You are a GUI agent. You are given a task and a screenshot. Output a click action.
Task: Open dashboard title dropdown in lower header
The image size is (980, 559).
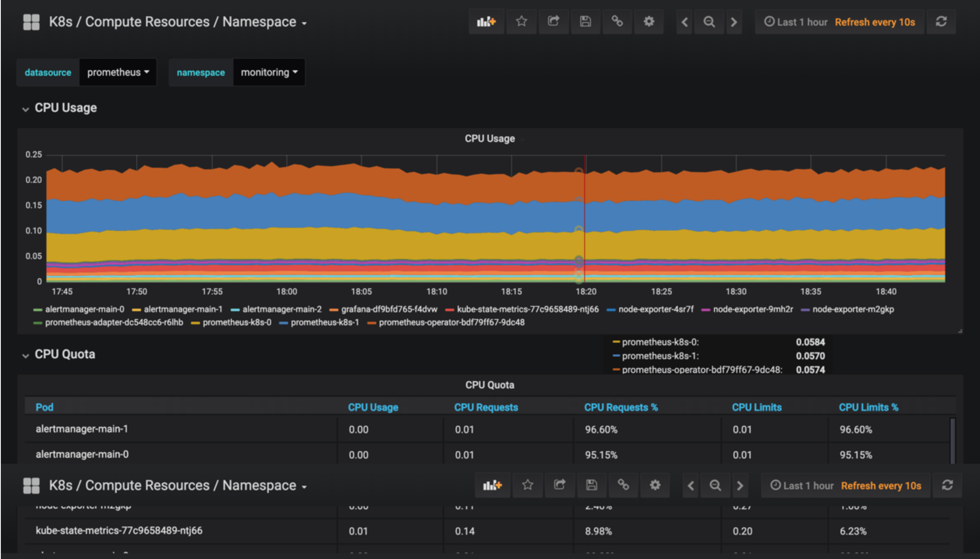[x=178, y=486]
